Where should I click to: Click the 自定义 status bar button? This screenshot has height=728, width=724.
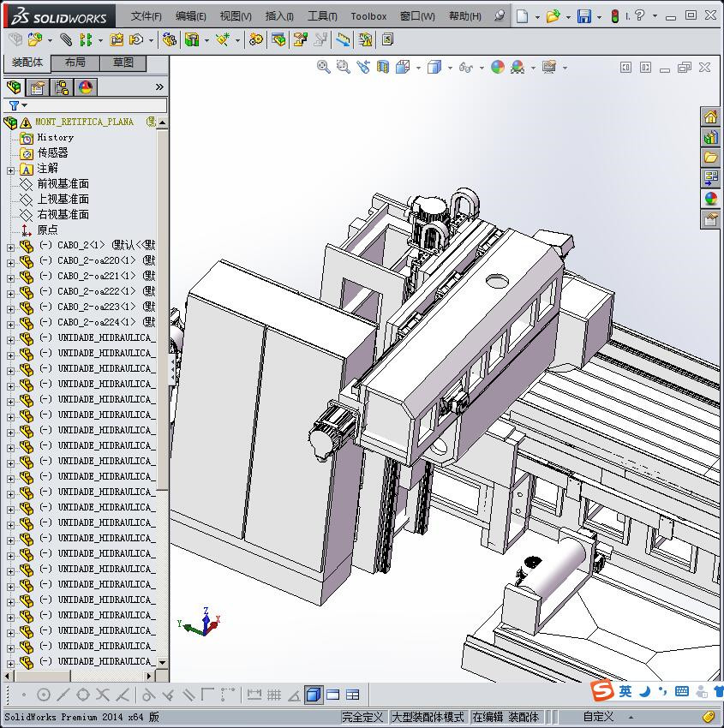pos(599,717)
